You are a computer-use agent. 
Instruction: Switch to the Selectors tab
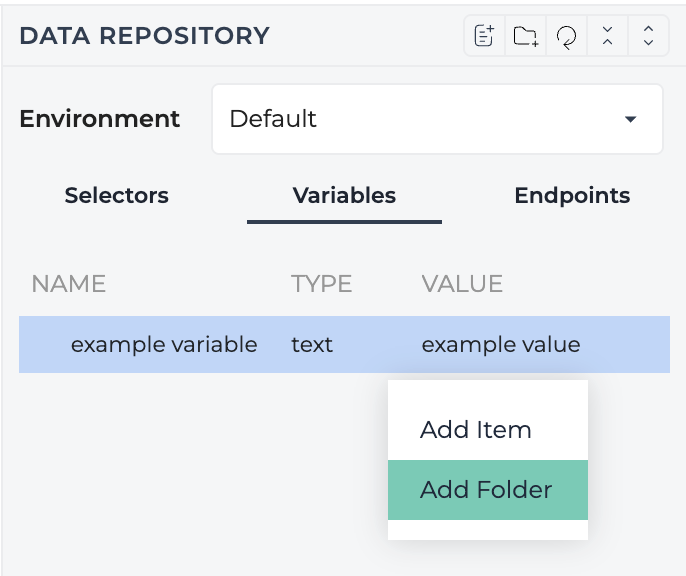[x=117, y=195]
